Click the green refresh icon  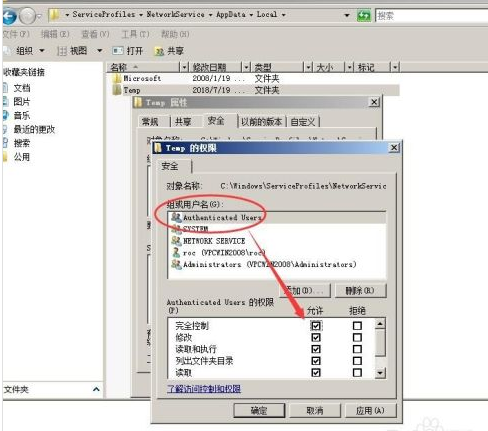(364, 15)
